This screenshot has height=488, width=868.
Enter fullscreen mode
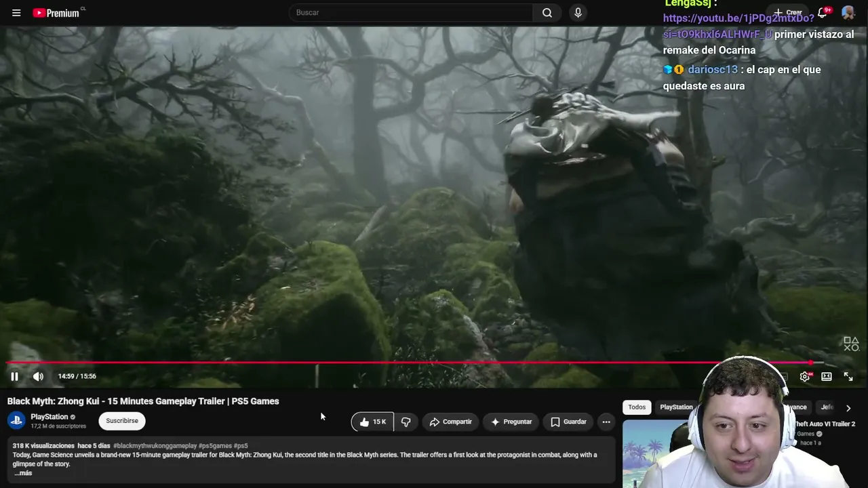tap(848, 376)
